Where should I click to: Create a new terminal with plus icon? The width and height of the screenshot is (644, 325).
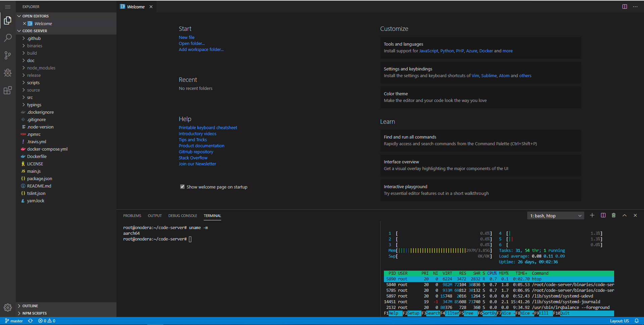[592, 215]
